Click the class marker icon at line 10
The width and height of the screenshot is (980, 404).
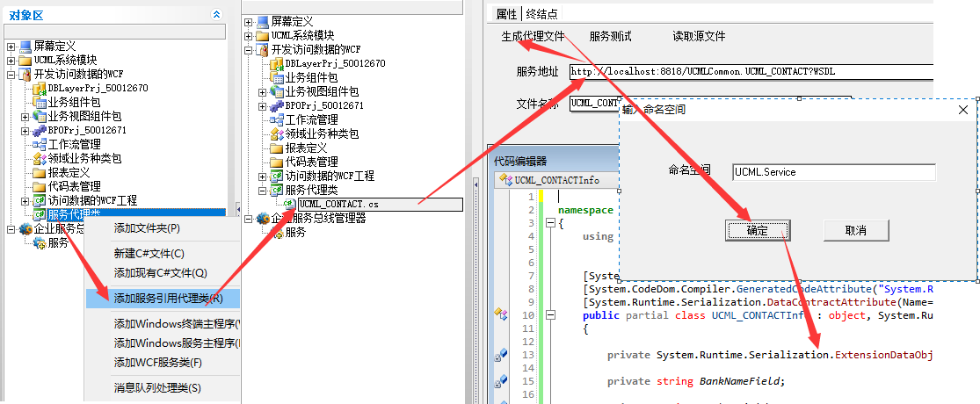point(501,314)
